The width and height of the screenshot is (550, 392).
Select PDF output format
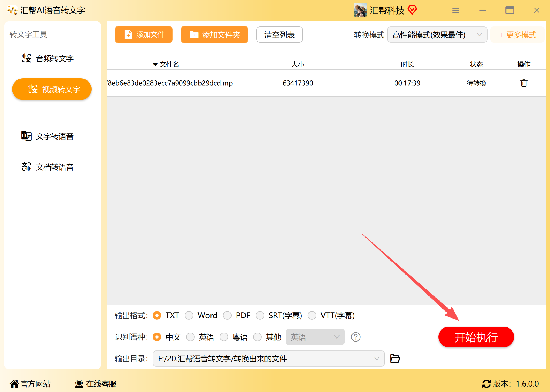pos(227,315)
